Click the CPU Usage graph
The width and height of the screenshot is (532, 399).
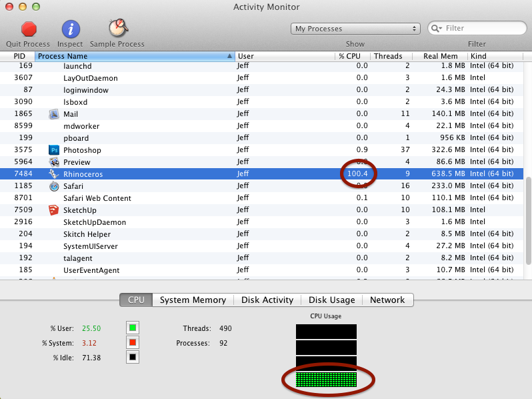click(326, 356)
